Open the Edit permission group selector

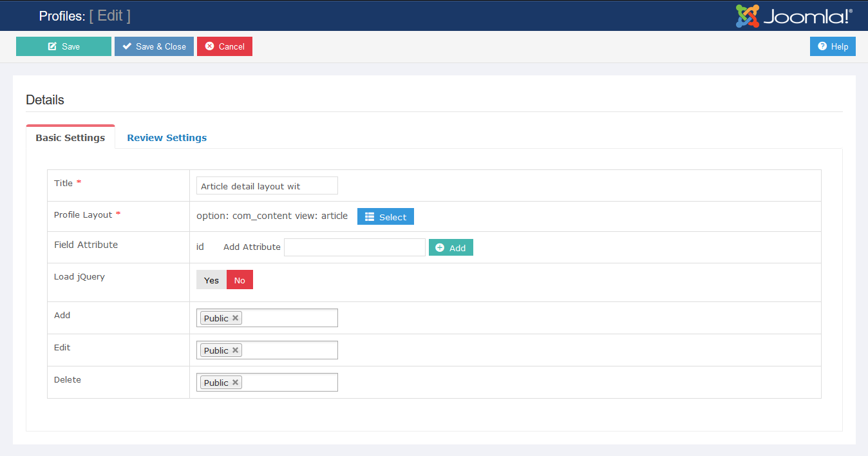[290, 350]
